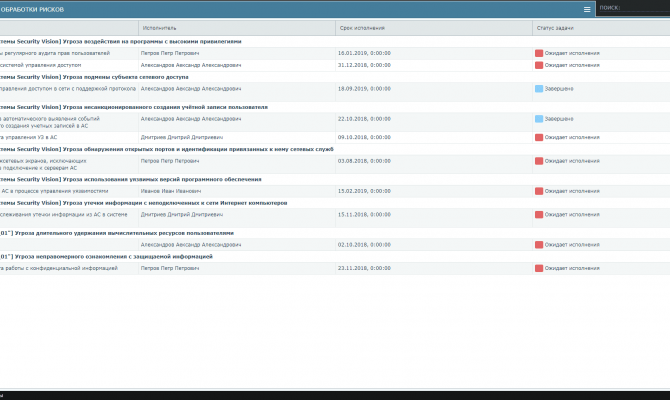This screenshot has height=400, width=670.
Task: Select the Александров row dated 02.10.2018
Action: pyautogui.click(x=335, y=245)
